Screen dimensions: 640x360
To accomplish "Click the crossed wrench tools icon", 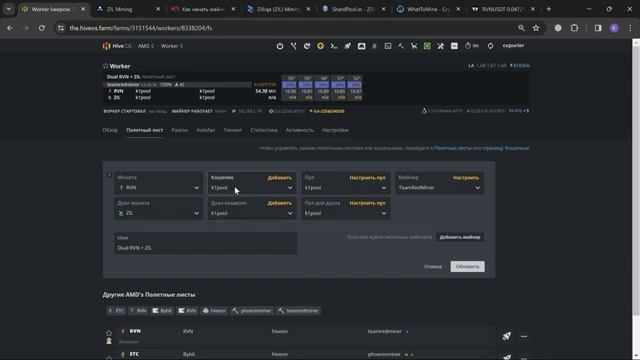I will pyautogui.click(x=440, y=46).
